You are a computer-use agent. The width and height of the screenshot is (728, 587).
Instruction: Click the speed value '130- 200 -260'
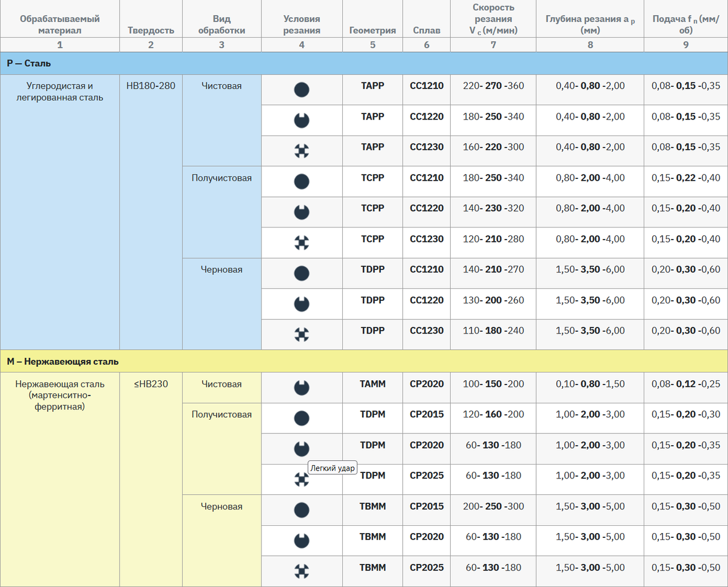tap(493, 300)
